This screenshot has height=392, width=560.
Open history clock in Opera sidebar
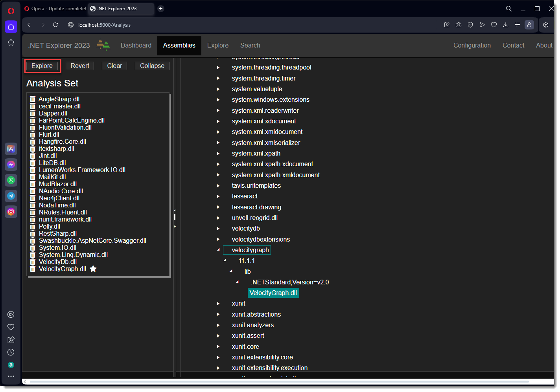tap(11, 352)
